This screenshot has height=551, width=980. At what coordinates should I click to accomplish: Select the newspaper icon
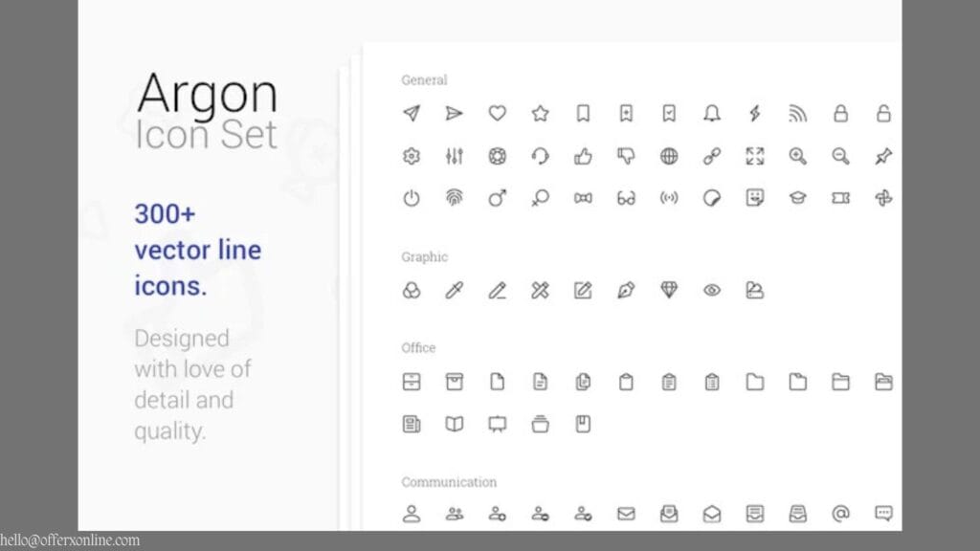click(412, 424)
